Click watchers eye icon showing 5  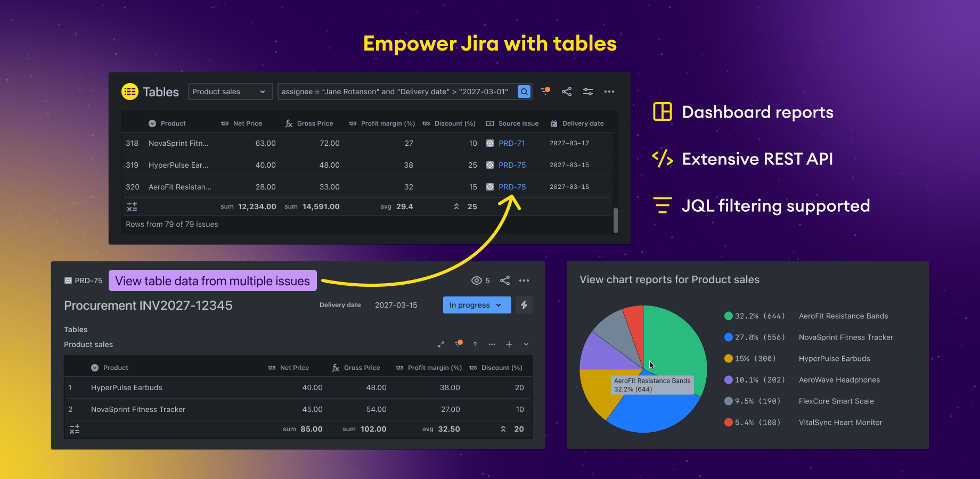tap(477, 280)
